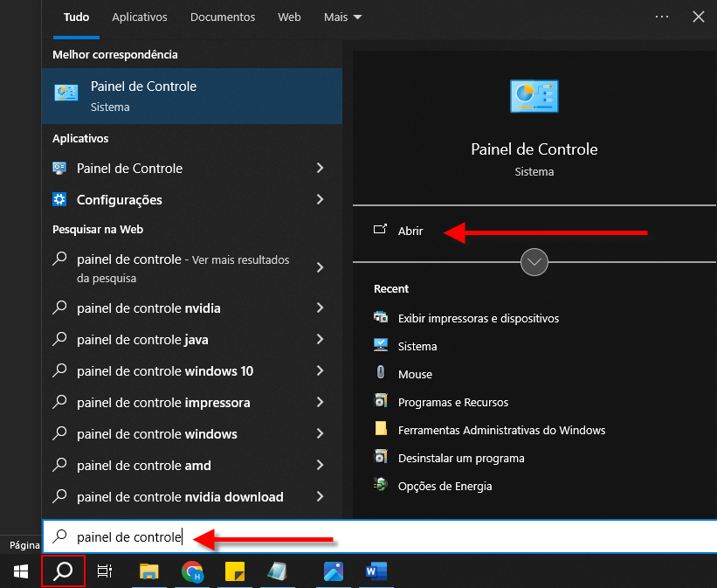Click the Opções de Energia icon

pos(381,485)
